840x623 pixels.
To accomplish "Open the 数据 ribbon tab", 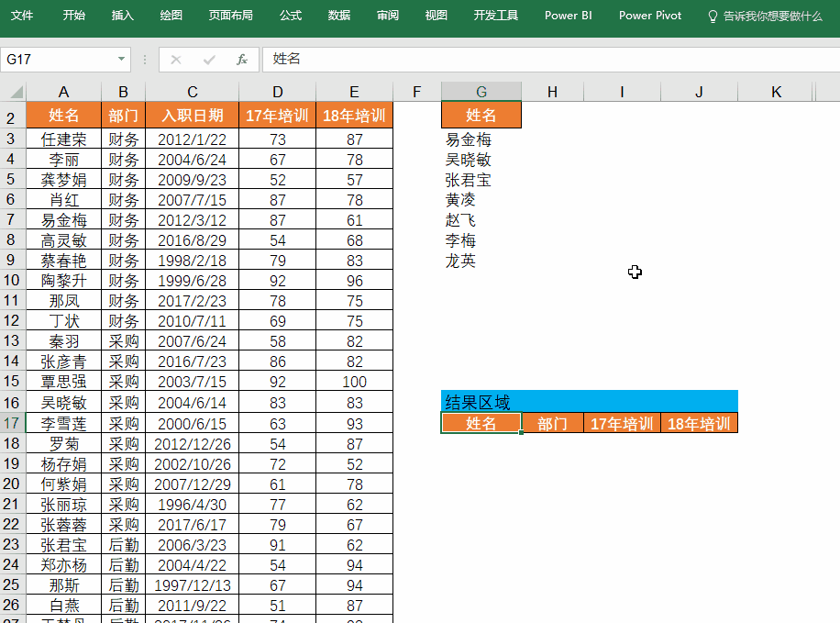I will [x=337, y=16].
